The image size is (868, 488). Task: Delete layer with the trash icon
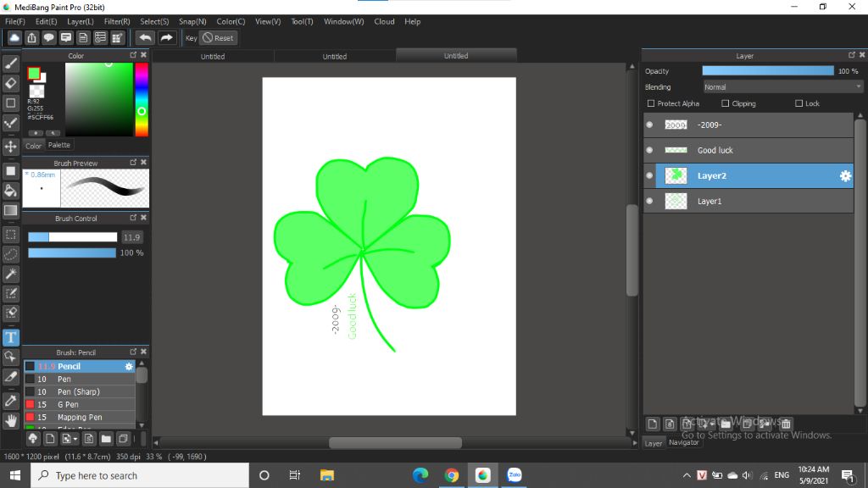click(786, 424)
